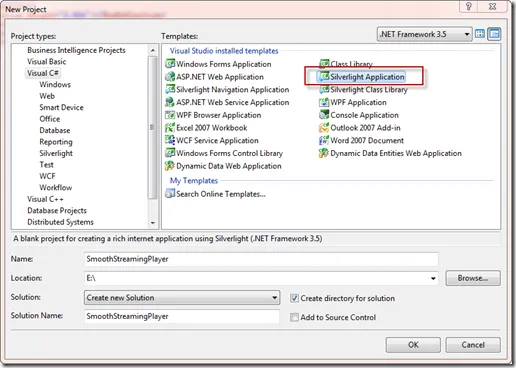Select the WCF Service Application icon

click(170, 140)
